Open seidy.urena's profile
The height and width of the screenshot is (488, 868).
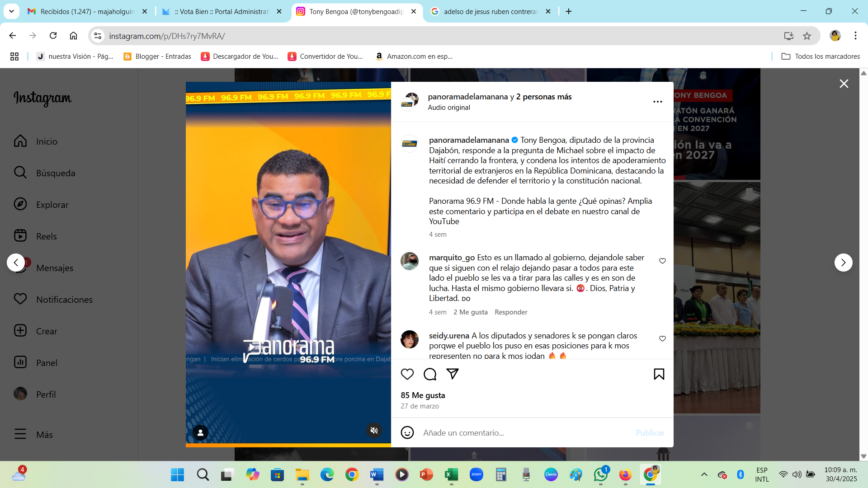[449, 336]
